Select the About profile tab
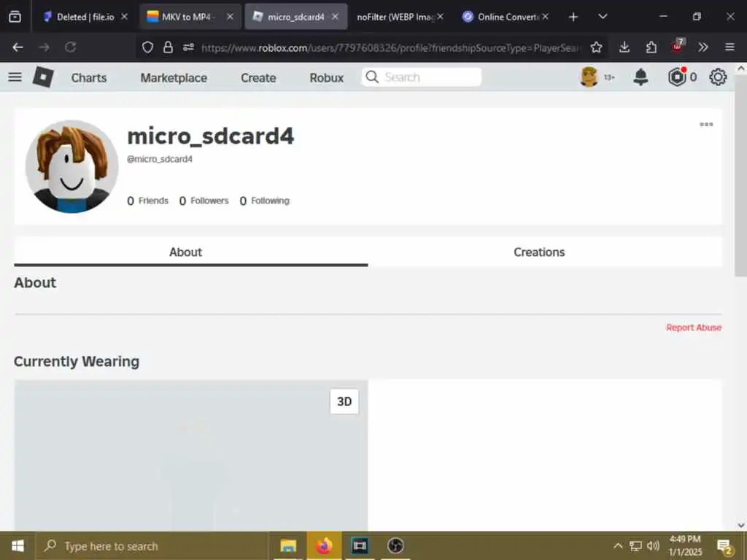Image resolution: width=747 pixels, height=560 pixels. 190,252
